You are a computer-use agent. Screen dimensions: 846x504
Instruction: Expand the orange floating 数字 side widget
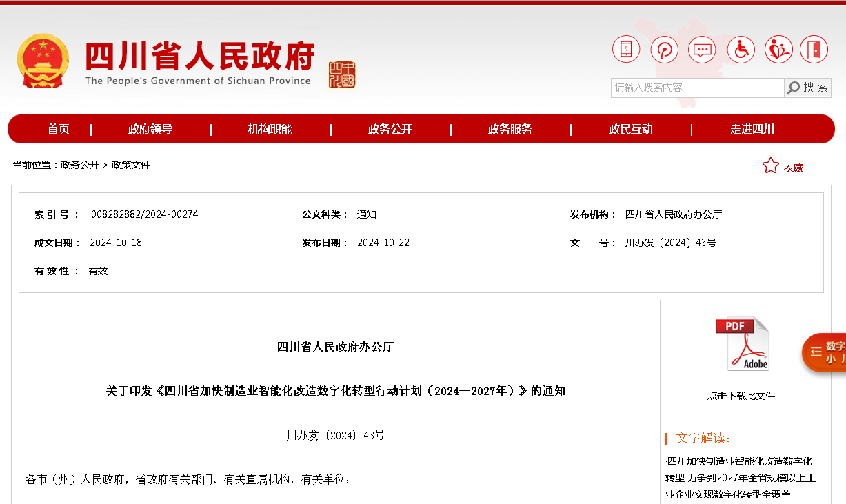(x=825, y=352)
